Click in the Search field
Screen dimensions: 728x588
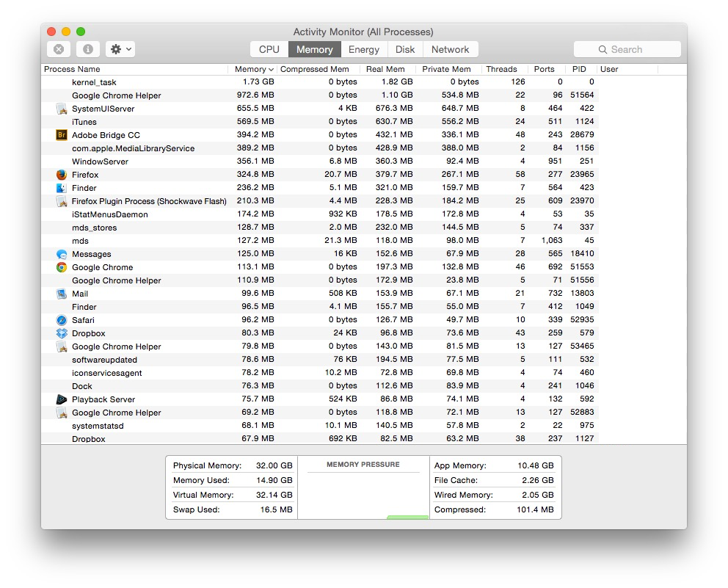click(x=627, y=49)
